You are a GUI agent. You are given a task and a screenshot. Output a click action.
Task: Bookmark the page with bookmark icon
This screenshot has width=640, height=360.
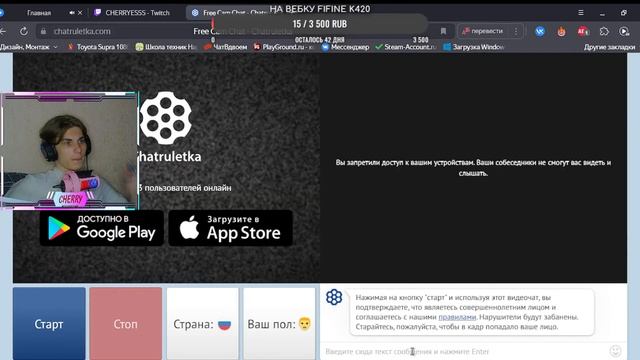443,31
